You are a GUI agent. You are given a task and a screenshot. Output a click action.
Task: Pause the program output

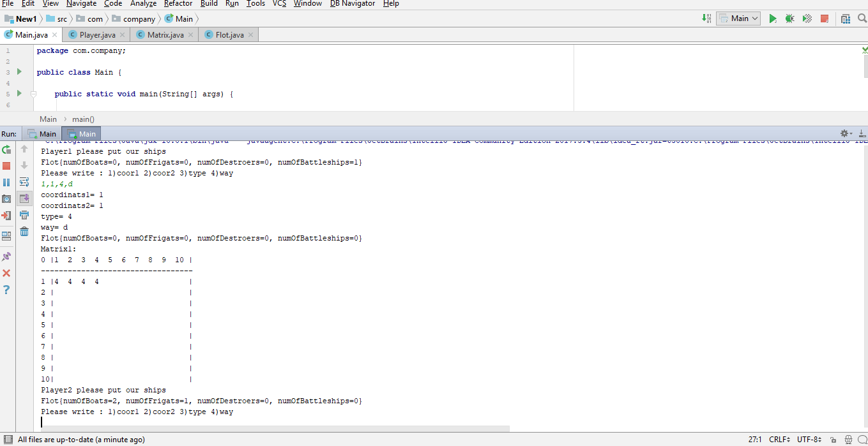[x=6, y=182]
